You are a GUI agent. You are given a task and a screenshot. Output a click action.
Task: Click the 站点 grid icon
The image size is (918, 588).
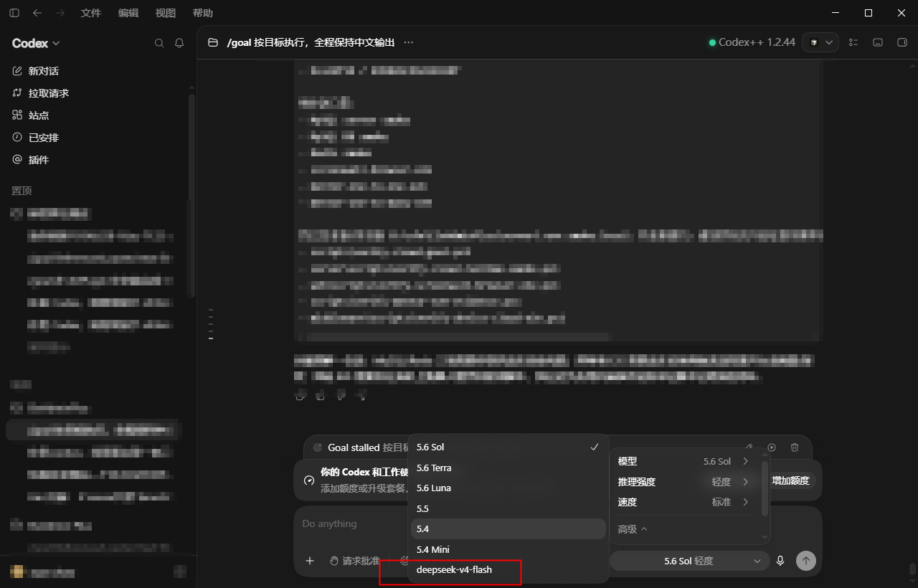[18, 115]
